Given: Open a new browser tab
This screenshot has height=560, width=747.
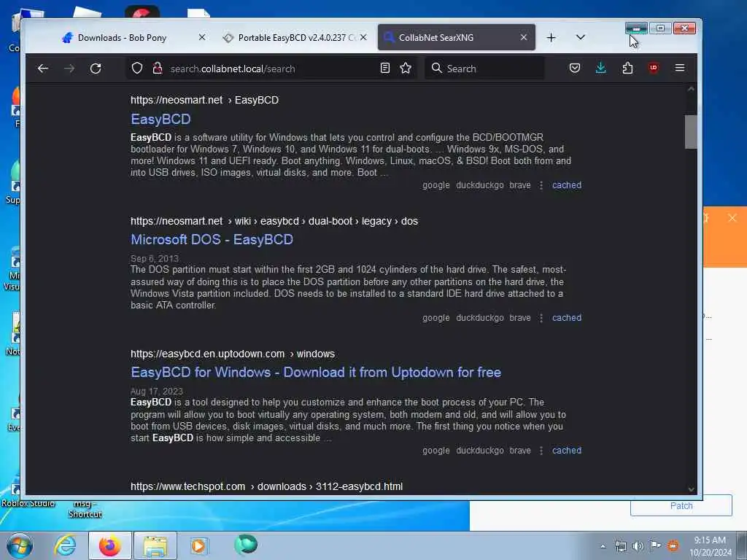Looking at the screenshot, I should [551, 38].
